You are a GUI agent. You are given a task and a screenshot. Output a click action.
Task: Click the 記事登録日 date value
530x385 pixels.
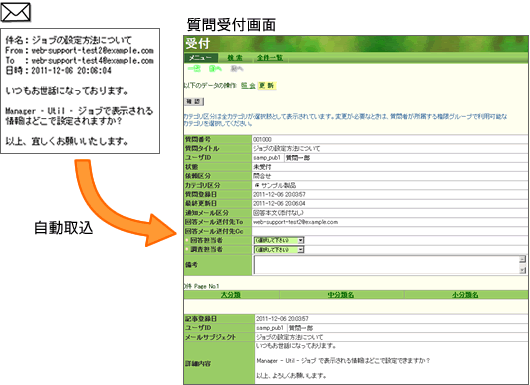pyautogui.click(x=282, y=319)
